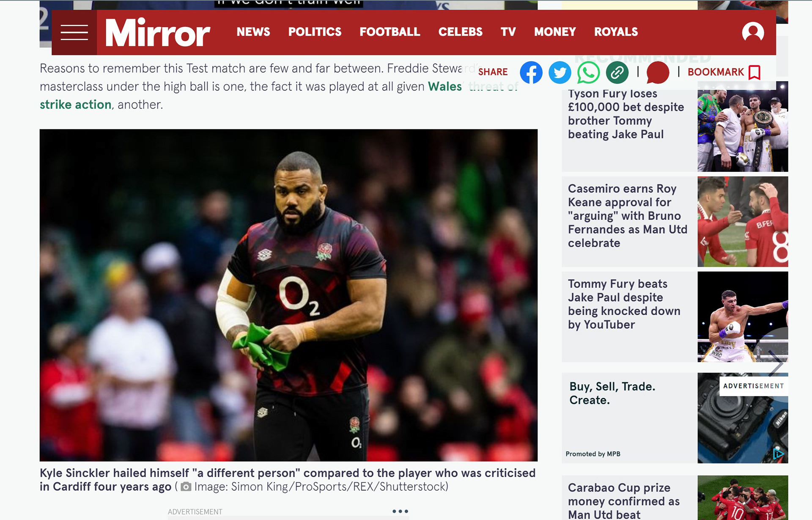Open the Wales link in article text
812x520 pixels.
coord(444,86)
